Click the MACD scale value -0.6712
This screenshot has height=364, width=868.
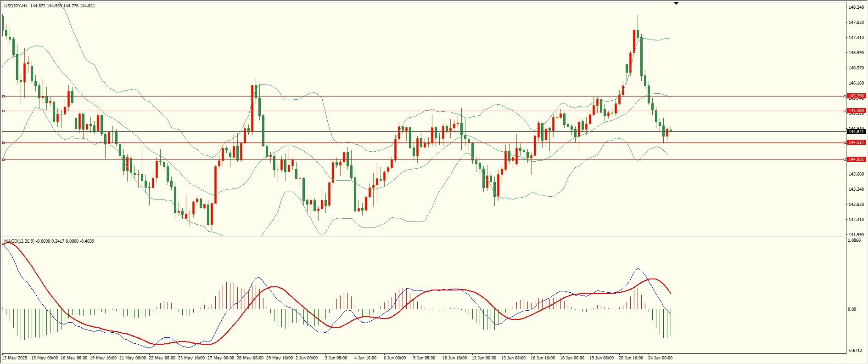(x=855, y=351)
